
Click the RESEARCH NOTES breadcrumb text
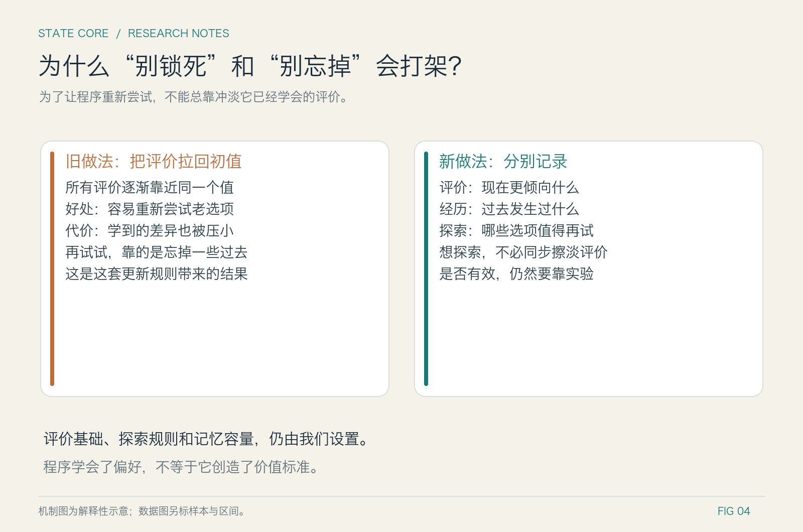click(178, 33)
